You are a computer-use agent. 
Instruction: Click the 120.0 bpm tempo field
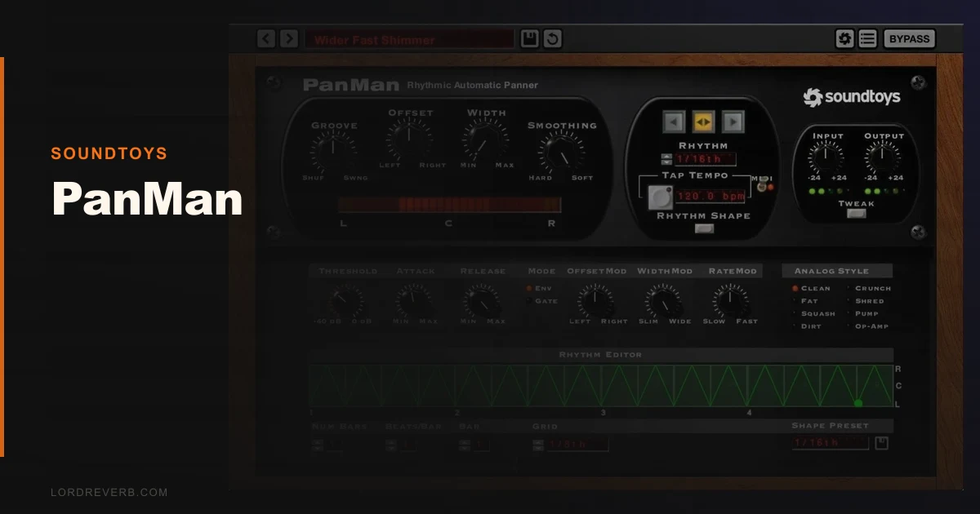710,196
